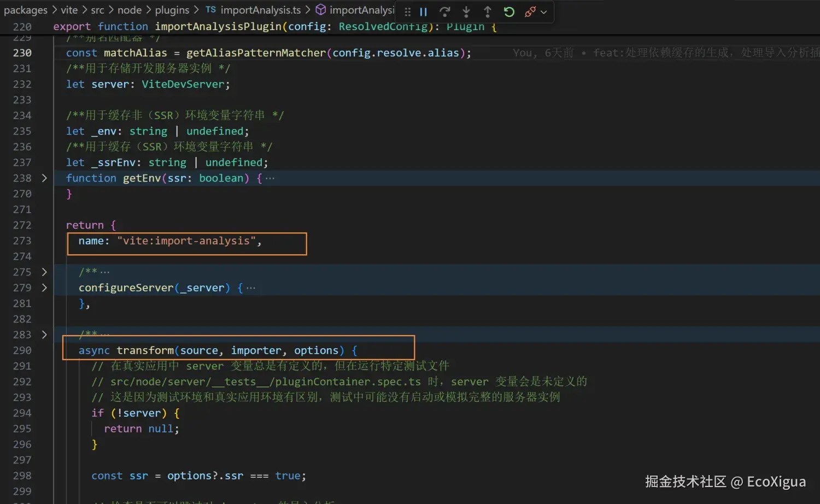Viewport: 820px width, 504px height.
Task: Click 'return null;' statement on line 295
Action: click(142, 429)
